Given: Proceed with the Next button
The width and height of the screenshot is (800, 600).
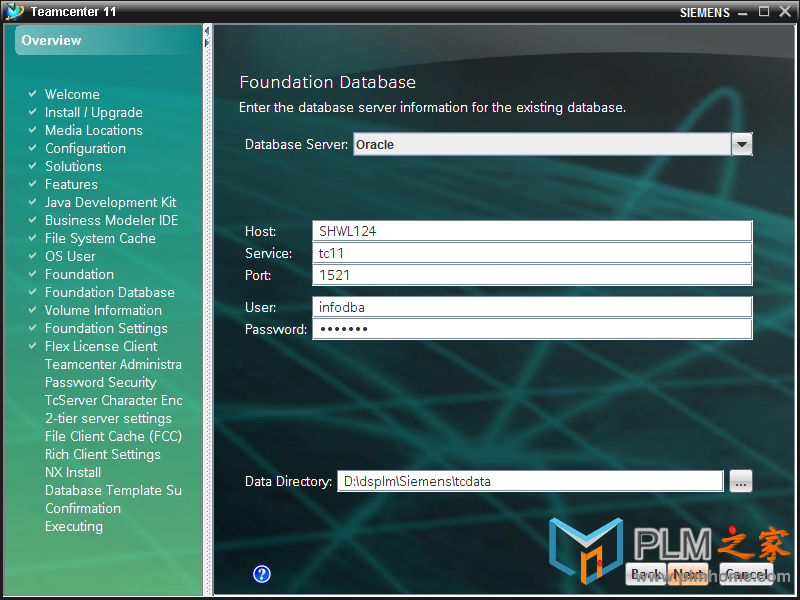Looking at the screenshot, I should coord(688,574).
